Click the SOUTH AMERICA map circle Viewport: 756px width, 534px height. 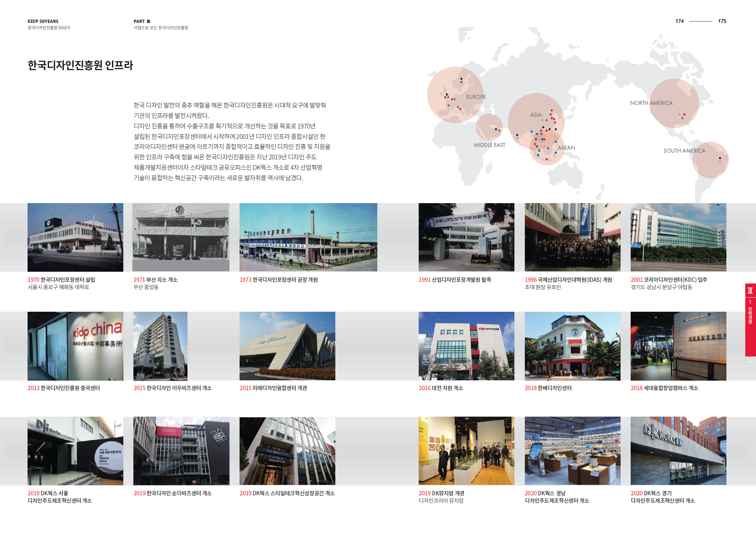click(x=710, y=160)
